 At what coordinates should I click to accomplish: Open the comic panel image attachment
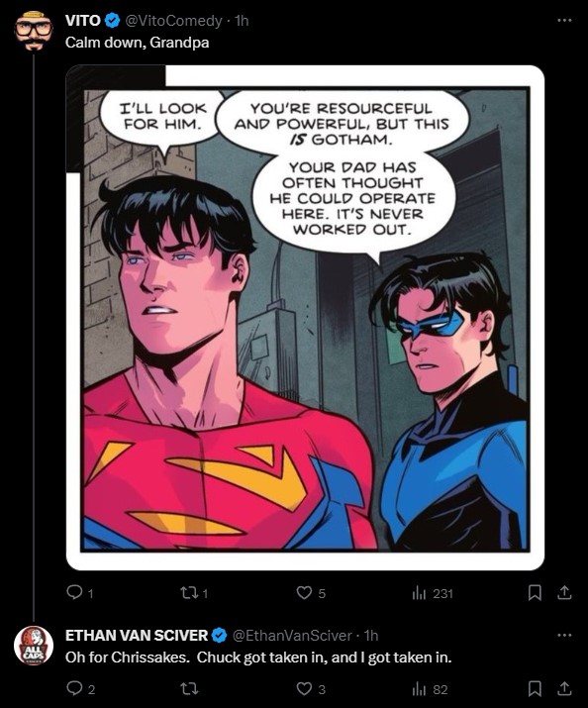click(305, 318)
